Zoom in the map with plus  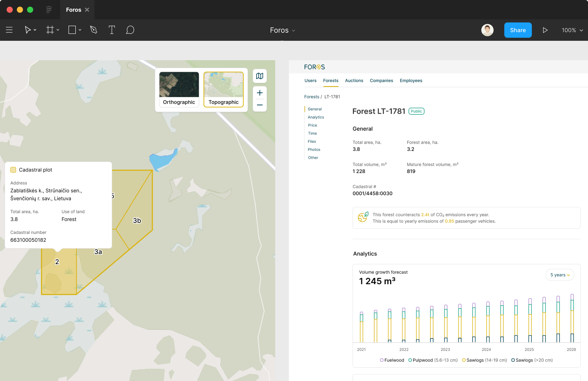click(260, 93)
